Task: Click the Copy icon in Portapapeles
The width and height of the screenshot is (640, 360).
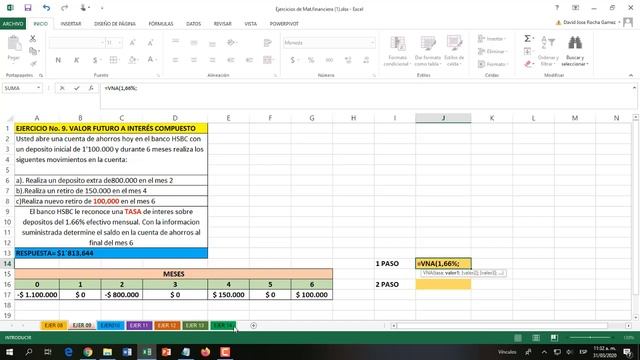Action: 33,51
